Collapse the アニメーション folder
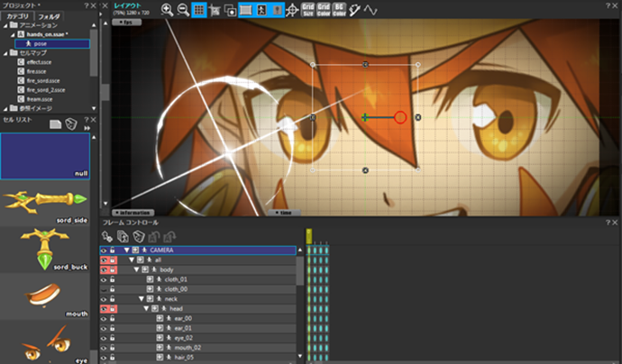 (x=5, y=25)
